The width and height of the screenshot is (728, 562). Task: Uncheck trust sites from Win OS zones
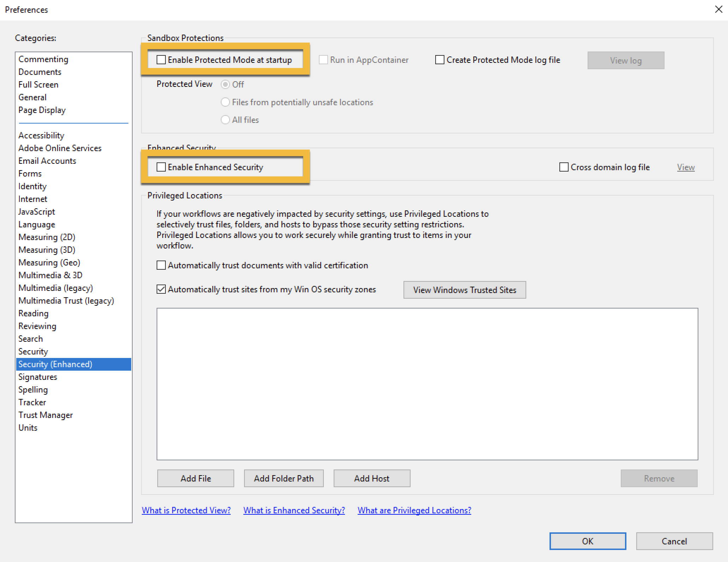[161, 289]
